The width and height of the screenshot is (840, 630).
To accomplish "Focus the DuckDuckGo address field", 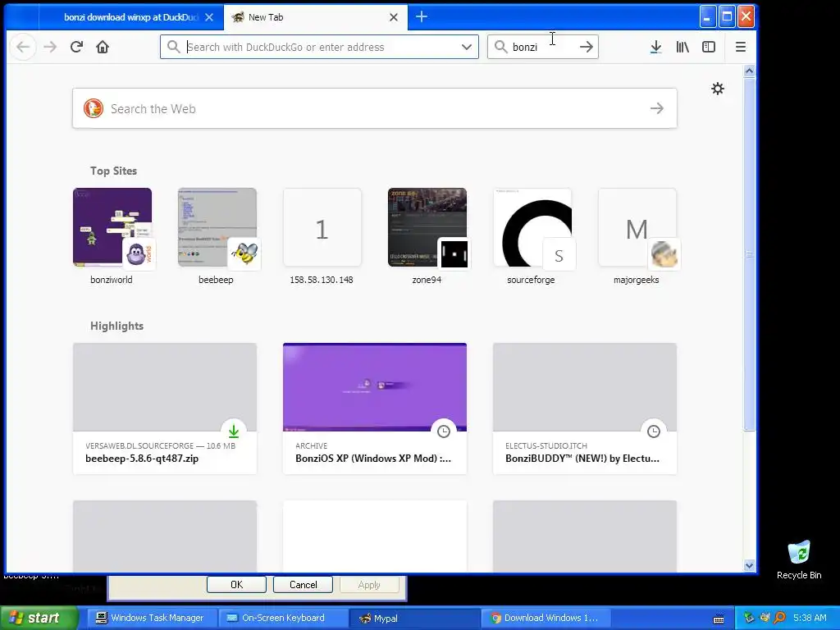I will pos(319,47).
